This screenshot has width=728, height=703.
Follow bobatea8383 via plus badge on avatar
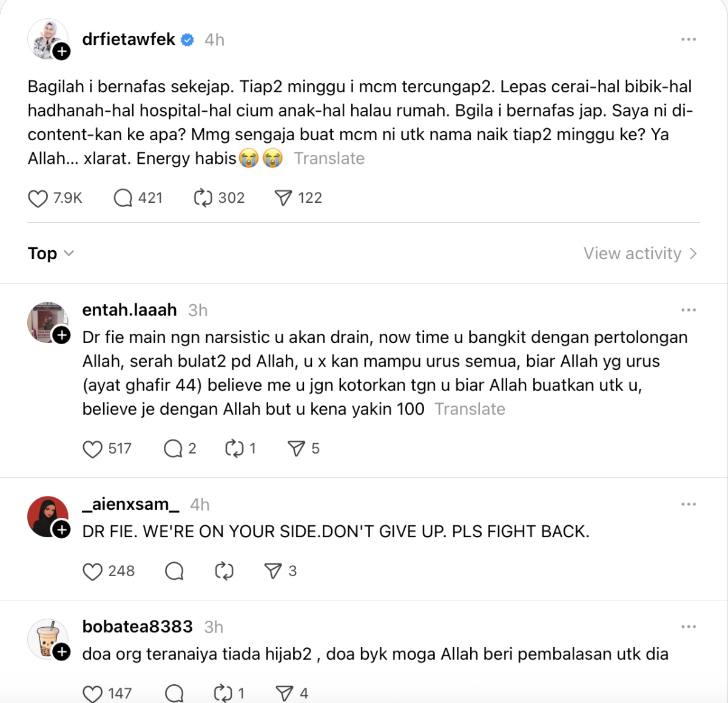tap(61, 652)
